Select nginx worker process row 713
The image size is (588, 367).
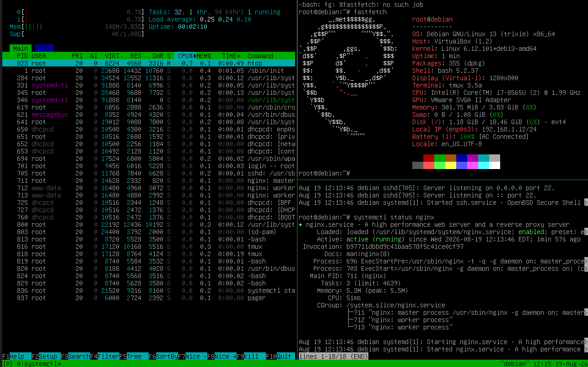coord(149,195)
